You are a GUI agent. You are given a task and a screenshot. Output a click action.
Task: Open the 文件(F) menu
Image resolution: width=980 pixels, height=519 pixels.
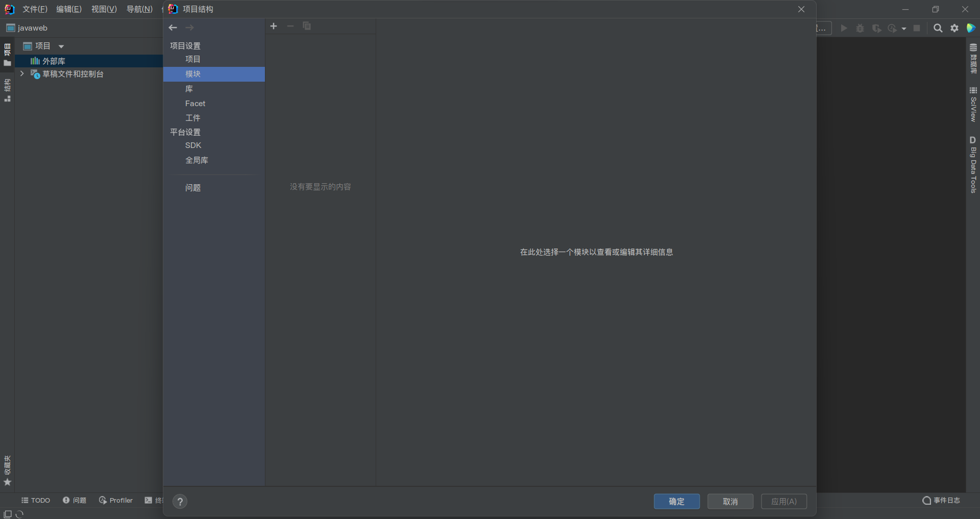click(x=35, y=9)
